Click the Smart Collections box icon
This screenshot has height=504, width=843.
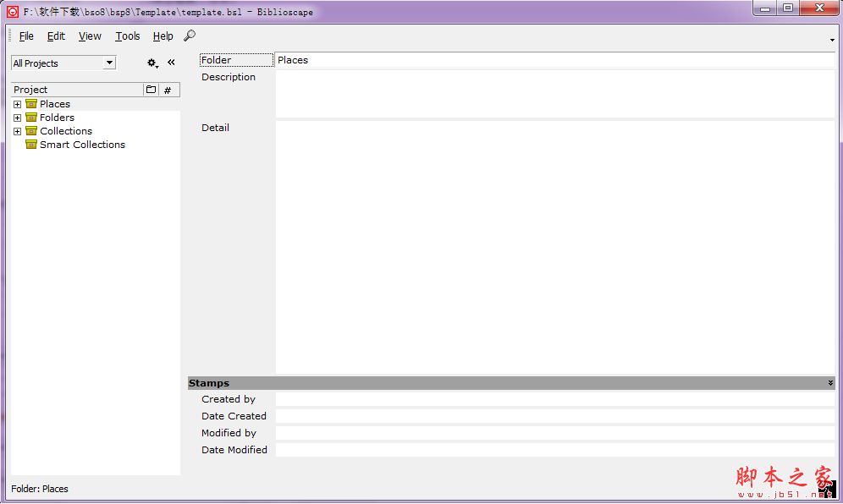pos(31,145)
